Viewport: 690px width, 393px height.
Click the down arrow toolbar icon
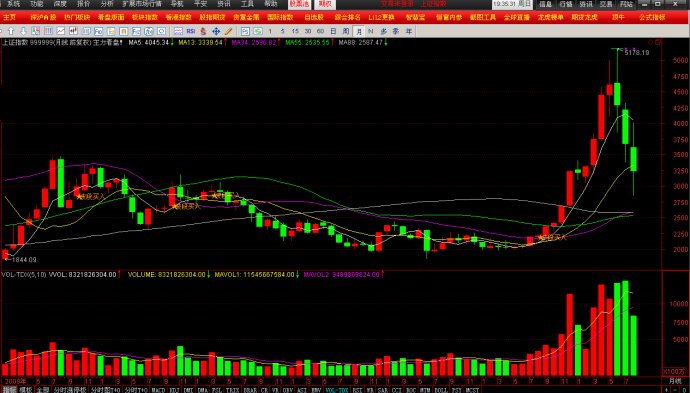point(23,31)
